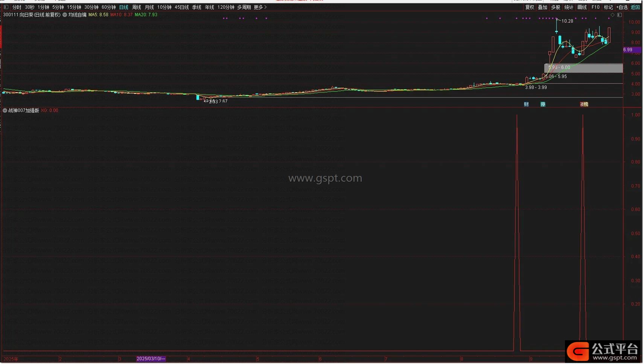644x364 pixels.
Task: Click the 返回 back button
Action: click(635, 7)
